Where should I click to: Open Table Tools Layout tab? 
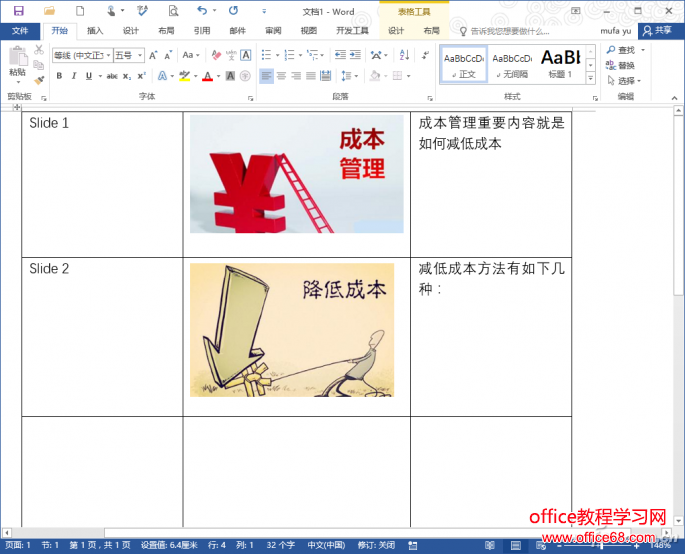tap(431, 31)
